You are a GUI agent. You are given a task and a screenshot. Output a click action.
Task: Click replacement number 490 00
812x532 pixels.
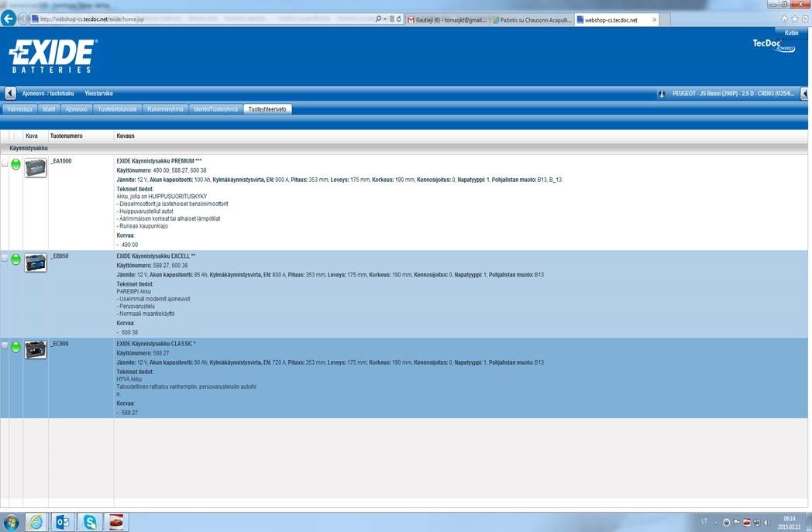[129, 245]
